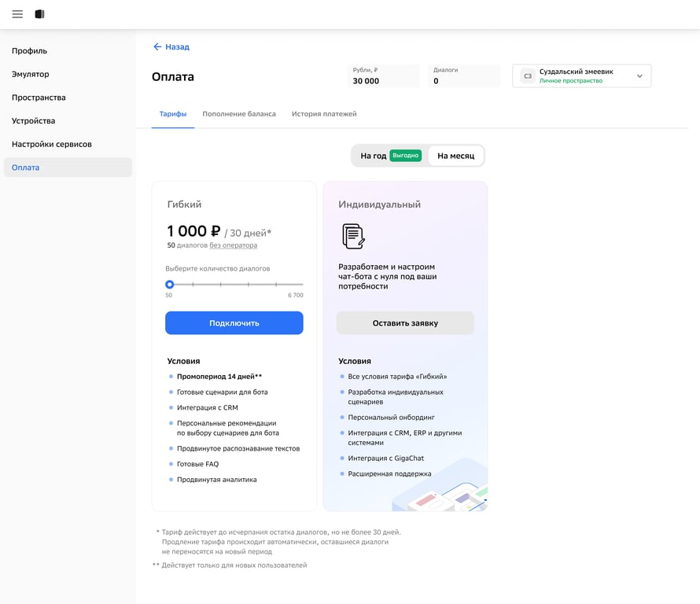This screenshot has height=604, width=700.
Task: Select the Тарифы tab
Action: click(173, 114)
